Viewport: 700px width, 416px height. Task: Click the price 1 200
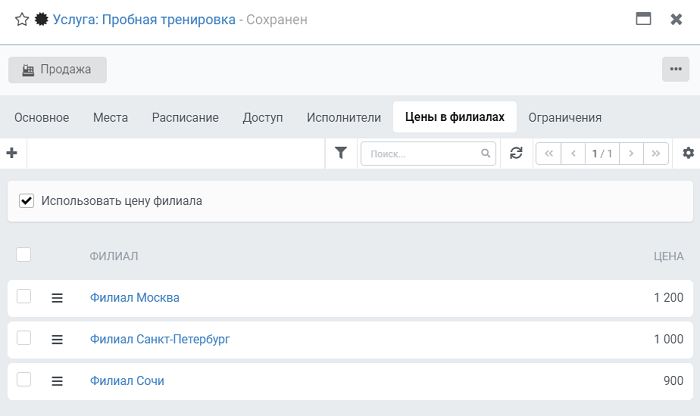click(669, 298)
